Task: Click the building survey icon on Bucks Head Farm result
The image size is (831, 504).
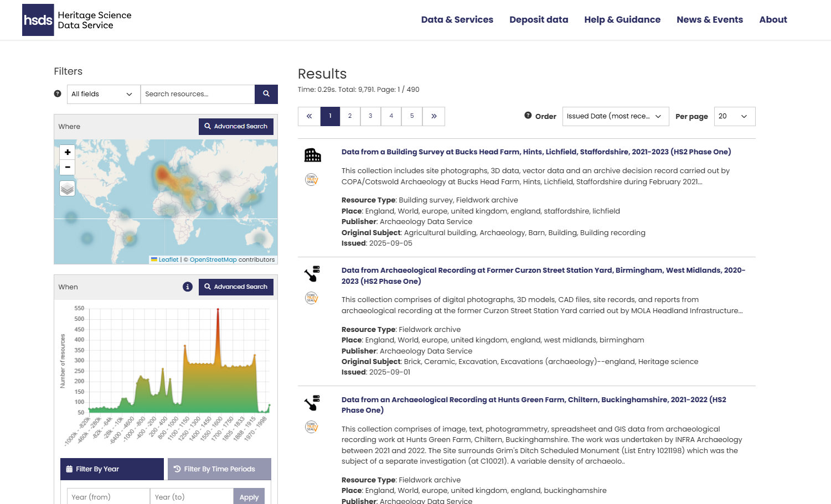Action: coord(313,154)
